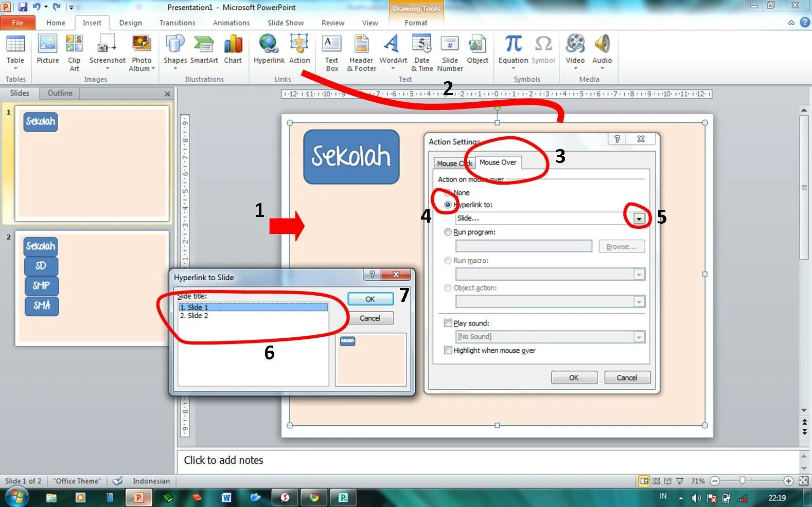Open the Transitions ribbon tab
Viewport: 812px width, 507px height.
pos(178,23)
